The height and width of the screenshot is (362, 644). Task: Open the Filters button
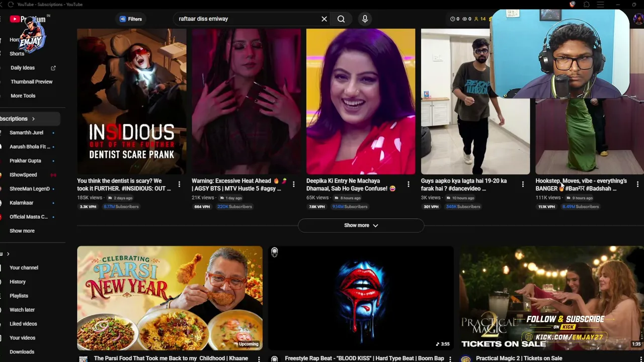coord(131,19)
